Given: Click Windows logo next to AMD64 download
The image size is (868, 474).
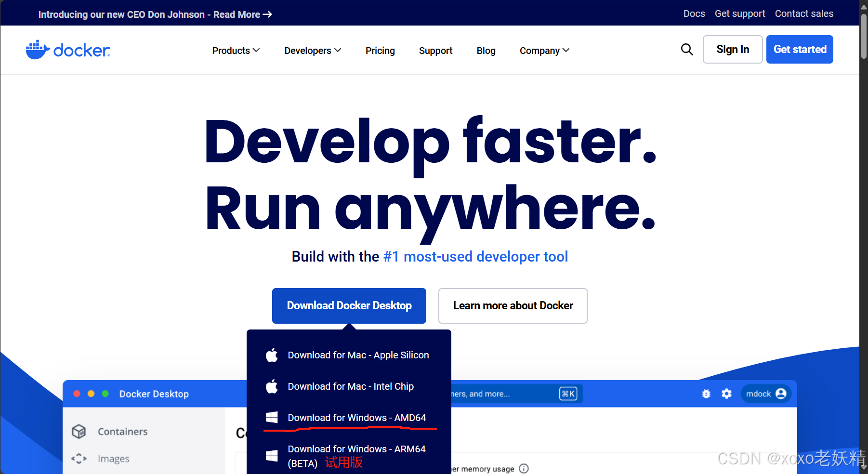Looking at the screenshot, I should click(272, 418).
